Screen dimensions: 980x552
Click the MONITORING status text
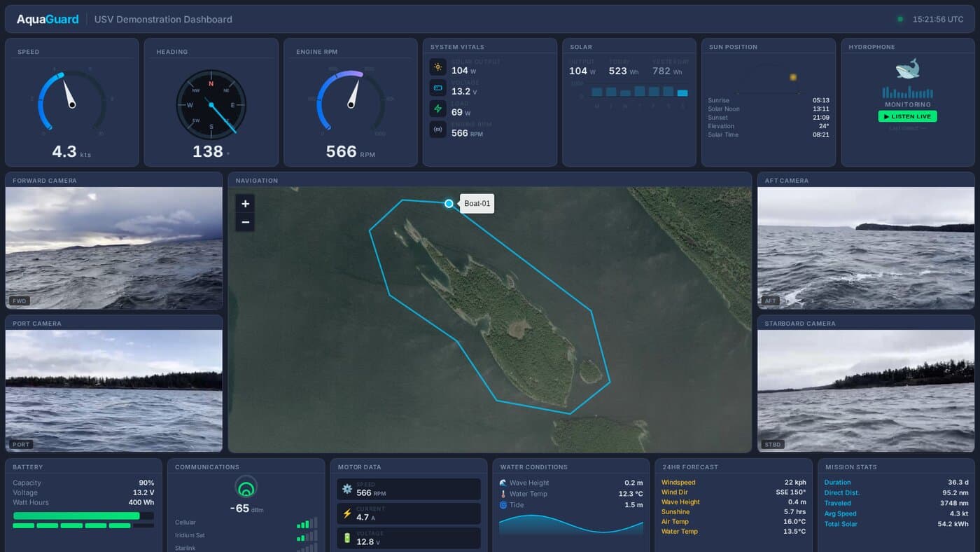click(x=907, y=104)
